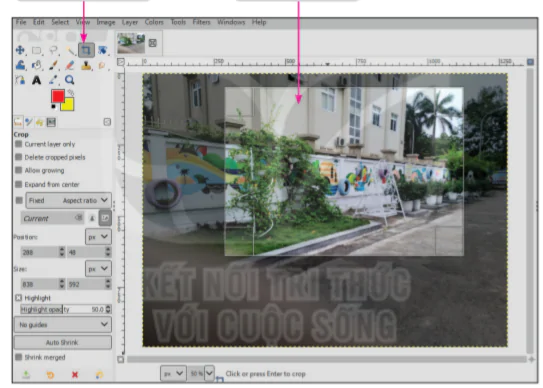The height and width of the screenshot is (388, 543).
Task: Open the Image menu
Action: click(106, 22)
